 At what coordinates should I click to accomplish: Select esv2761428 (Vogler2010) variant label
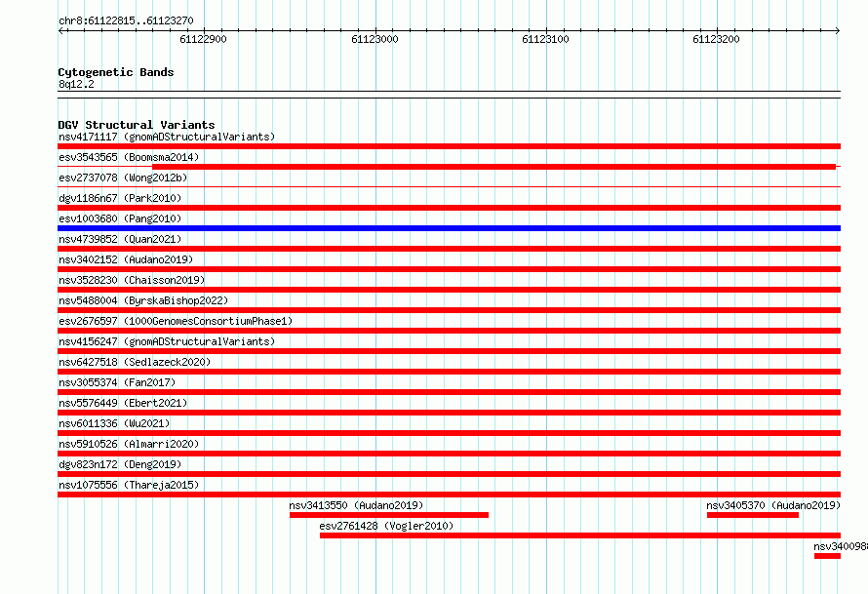point(386,526)
